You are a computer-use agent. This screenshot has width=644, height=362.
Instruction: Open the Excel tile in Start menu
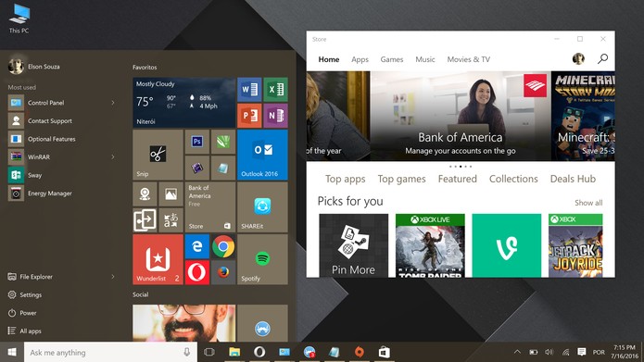click(275, 89)
